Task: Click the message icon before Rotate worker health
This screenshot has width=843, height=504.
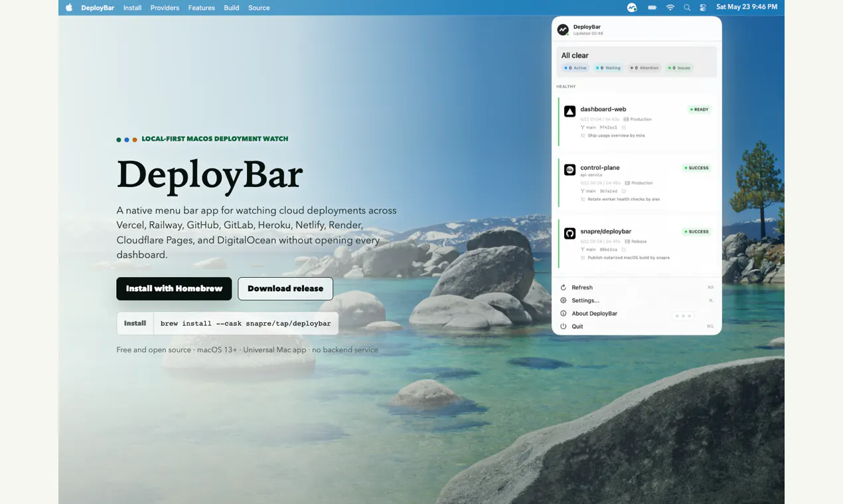Action: click(583, 199)
